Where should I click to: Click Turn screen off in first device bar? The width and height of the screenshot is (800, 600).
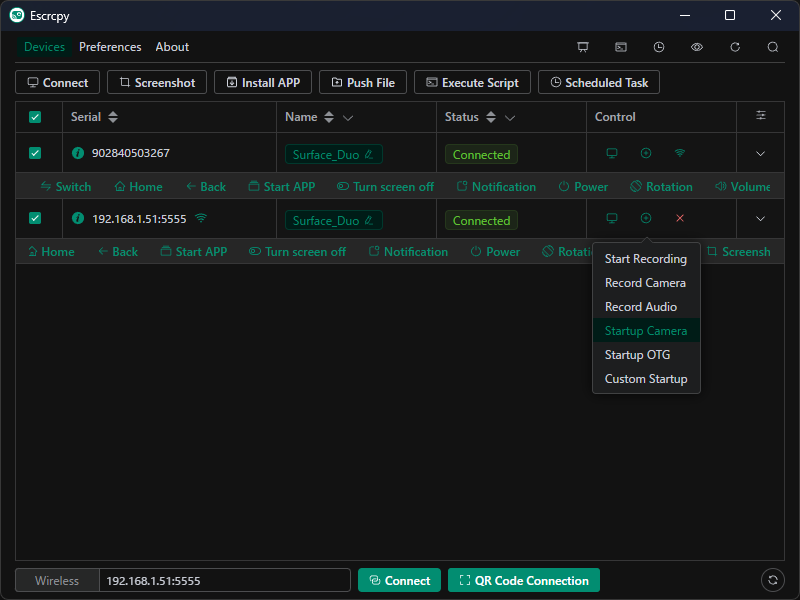coord(385,187)
